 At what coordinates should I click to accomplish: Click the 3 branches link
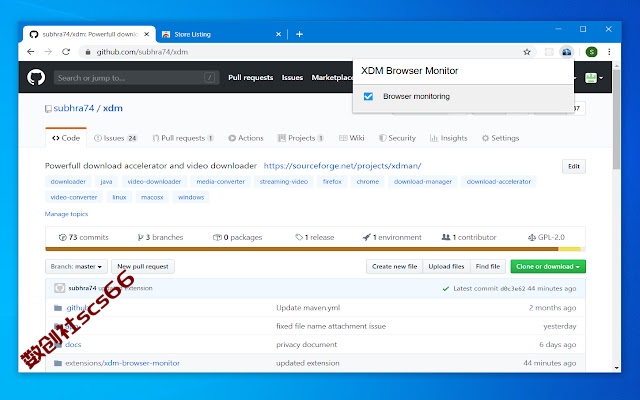160,237
